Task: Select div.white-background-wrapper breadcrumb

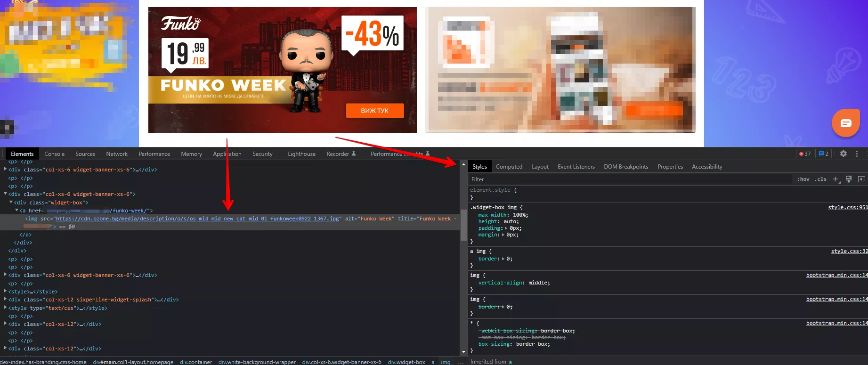Action: (x=257, y=362)
